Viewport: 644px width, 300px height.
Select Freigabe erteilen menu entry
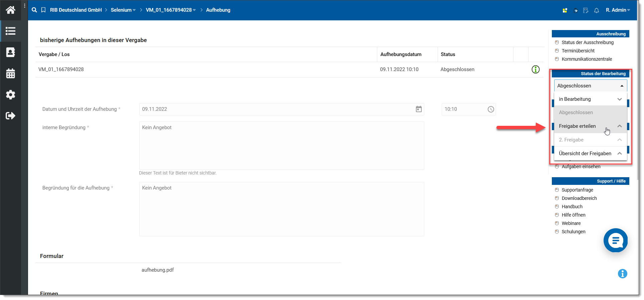pyautogui.click(x=577, y=126)
